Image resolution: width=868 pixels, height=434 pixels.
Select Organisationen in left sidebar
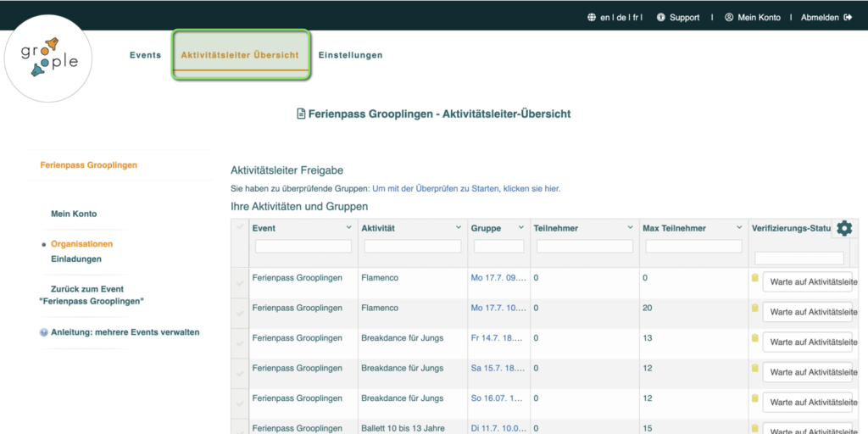pos(82,244)
